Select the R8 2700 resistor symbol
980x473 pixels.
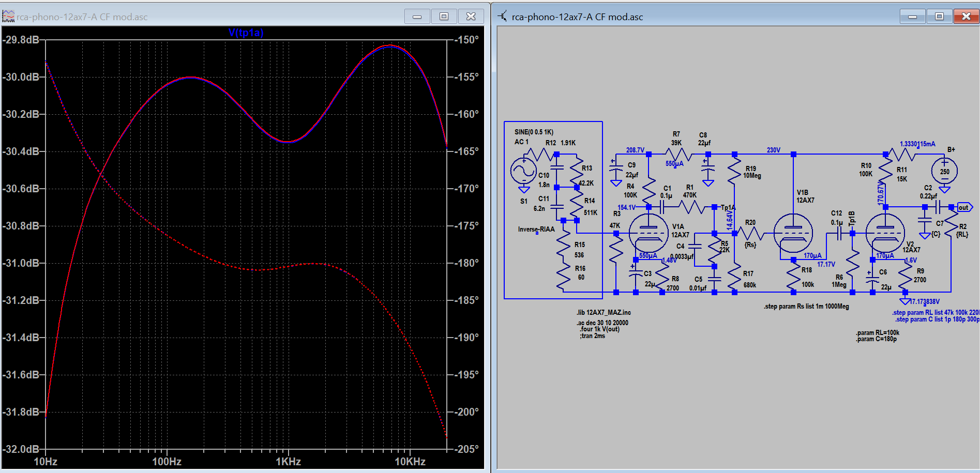662,277
